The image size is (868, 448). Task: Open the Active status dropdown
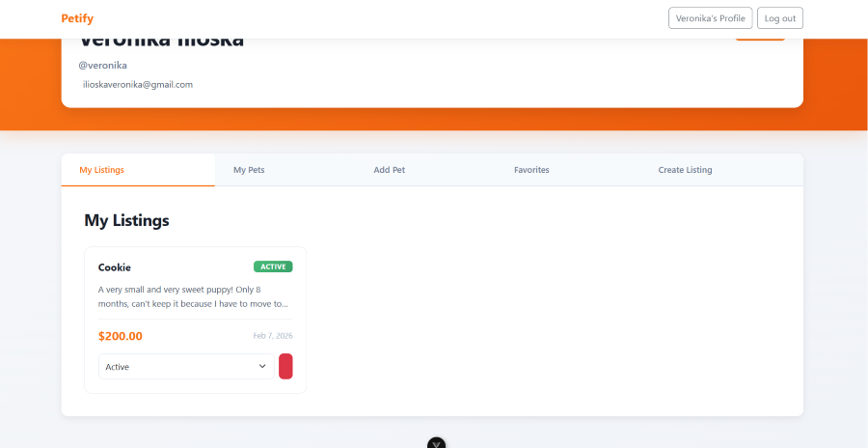185,367
